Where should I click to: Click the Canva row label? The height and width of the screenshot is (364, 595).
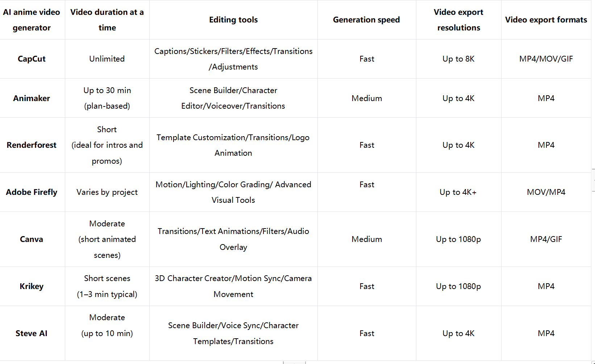point(32,239)
